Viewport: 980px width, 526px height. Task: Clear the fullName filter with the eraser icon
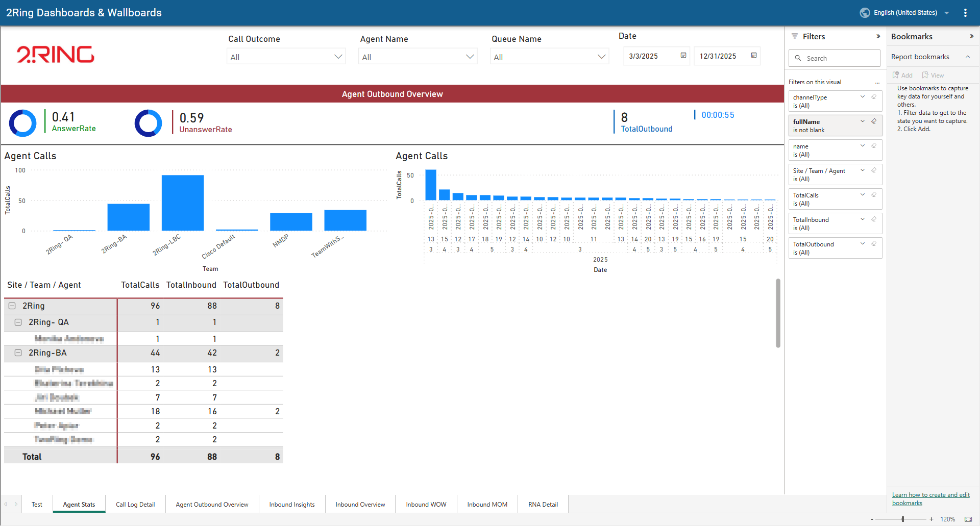pos(874,121)
